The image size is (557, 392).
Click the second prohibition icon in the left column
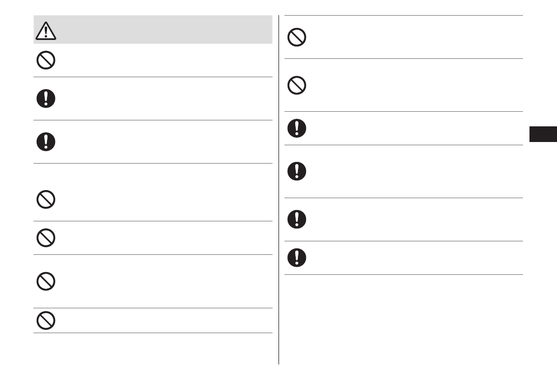click(45, 201)
